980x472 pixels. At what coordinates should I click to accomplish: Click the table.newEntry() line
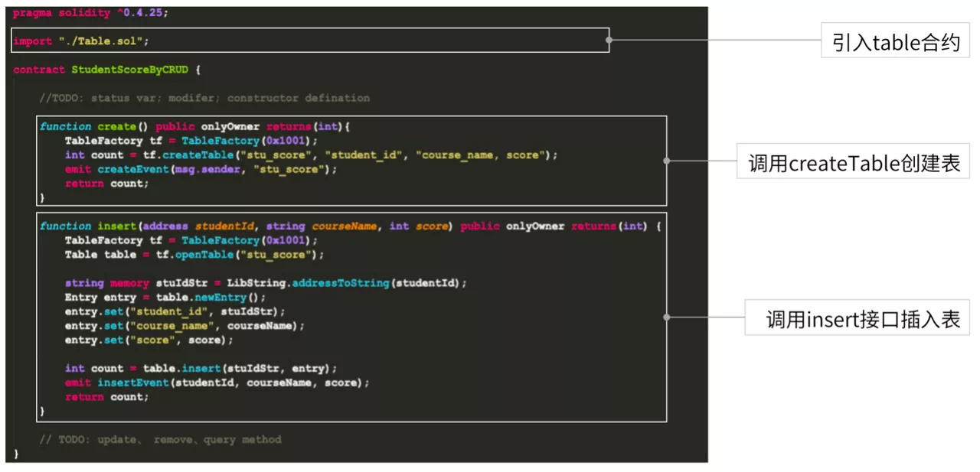165,298
